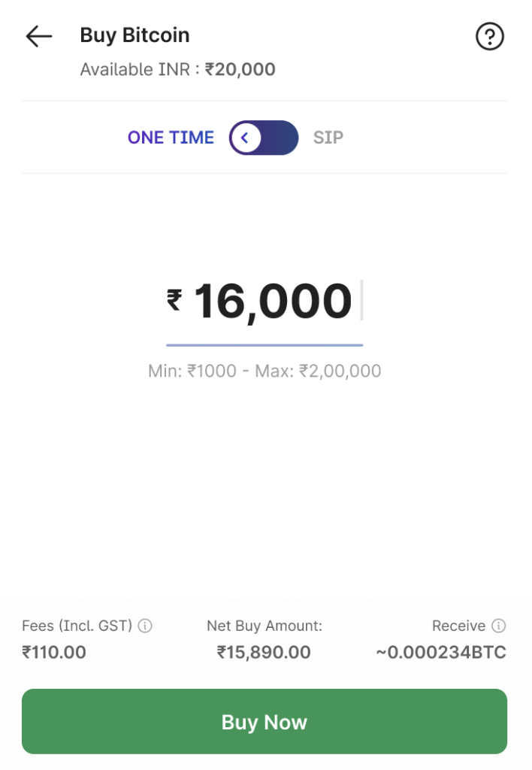Click the Available INR ₹20,000 balance
Viewport: 532px width, 770px height.
177,70
